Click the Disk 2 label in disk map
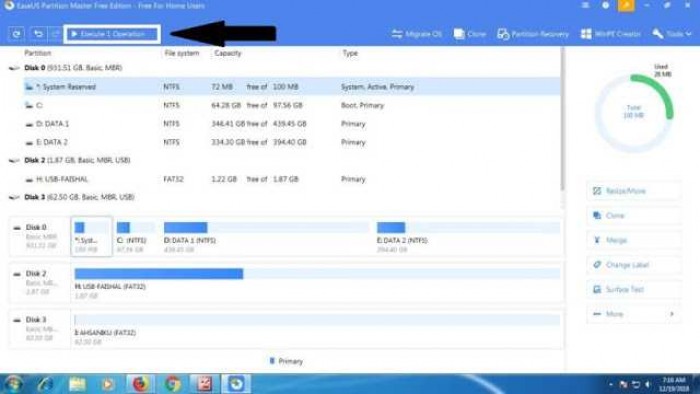The image size is (700, 394). 36,274
